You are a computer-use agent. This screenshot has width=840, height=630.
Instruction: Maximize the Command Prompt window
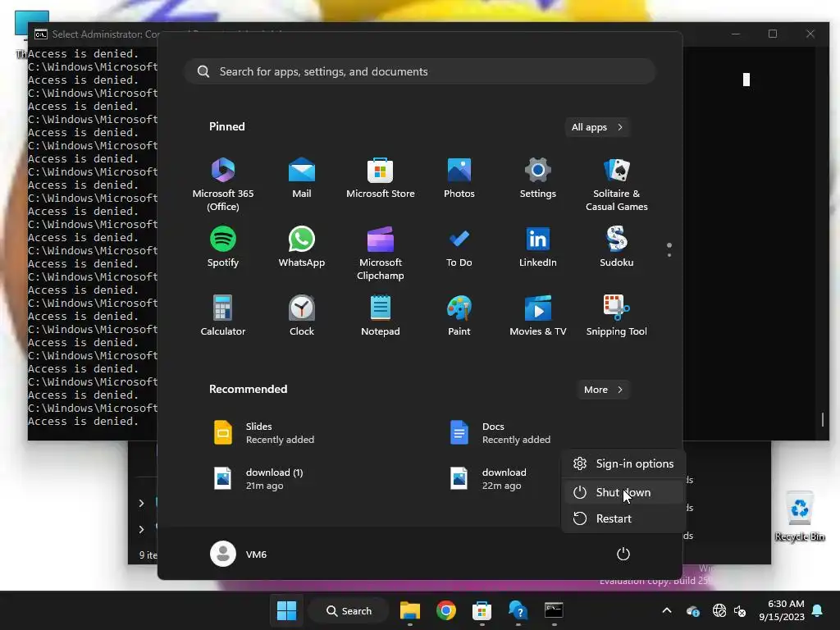[x=773, y=34]
